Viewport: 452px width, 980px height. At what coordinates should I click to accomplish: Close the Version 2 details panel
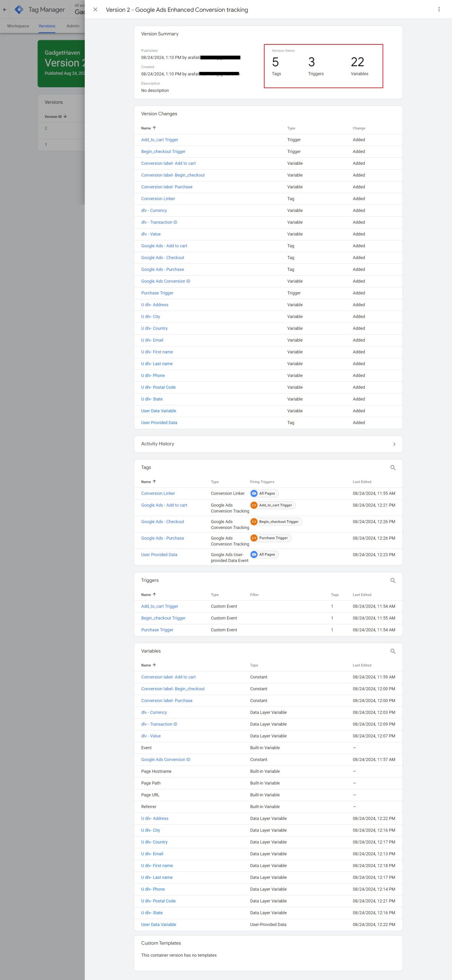point(95,10)
